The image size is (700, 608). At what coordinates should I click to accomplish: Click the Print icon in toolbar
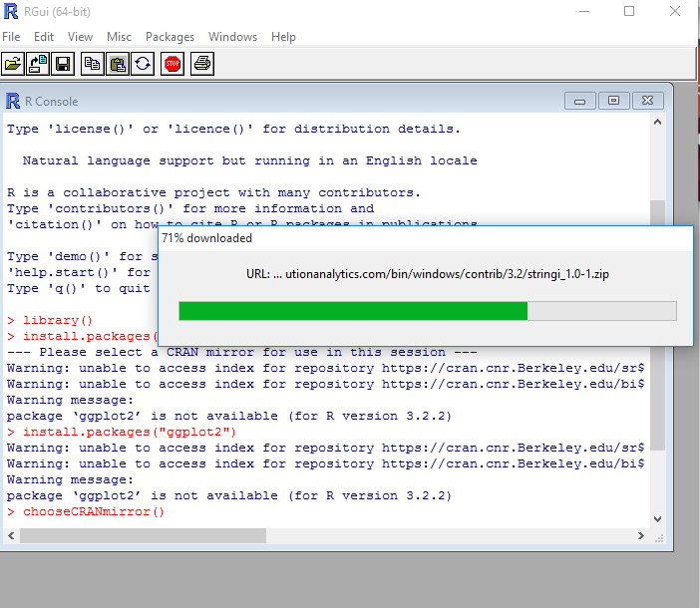202,64
